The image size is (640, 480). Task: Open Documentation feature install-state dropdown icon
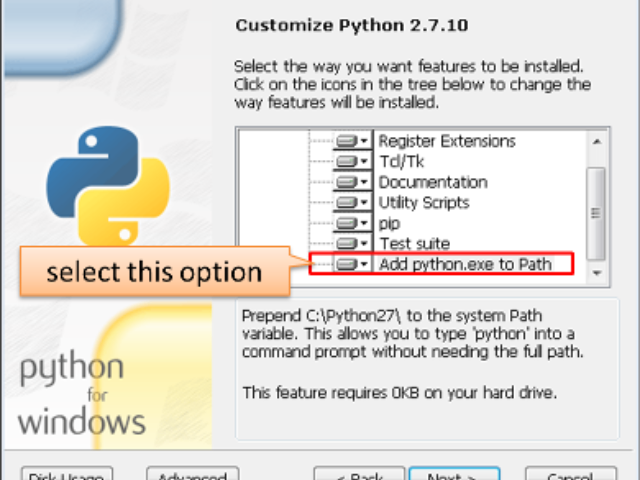(x=353, y=182)
